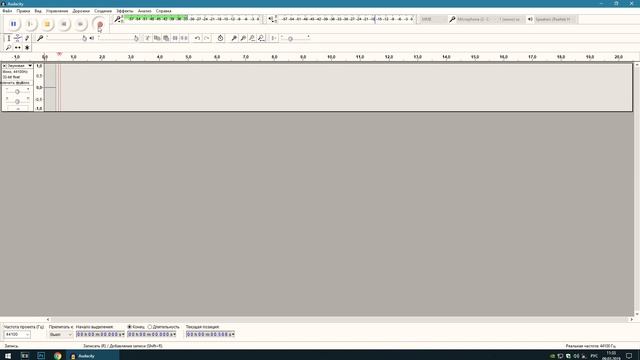Image resolution: width=640 pixels, height=360 pixels.
Task: Open the Создание menu
Action: 103,11
